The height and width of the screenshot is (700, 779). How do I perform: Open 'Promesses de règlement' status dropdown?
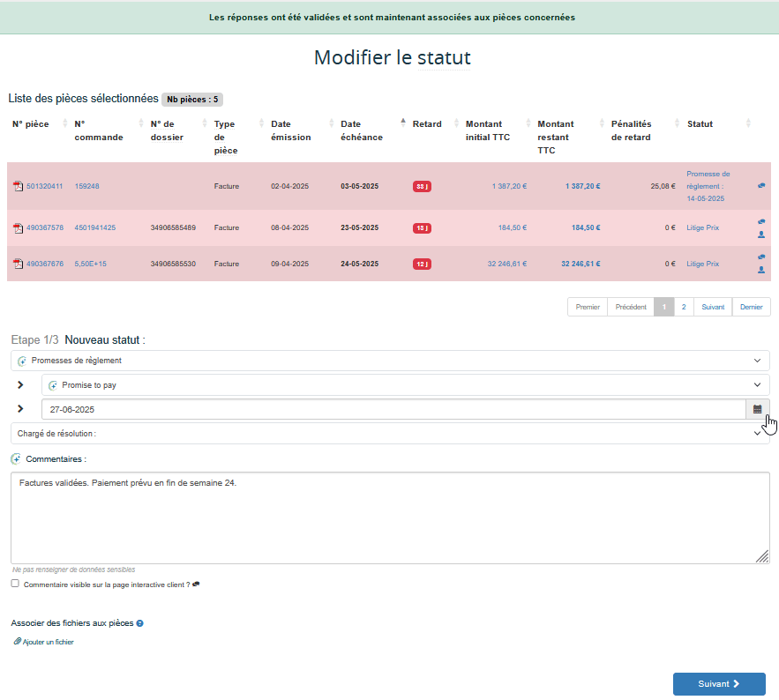390,361
